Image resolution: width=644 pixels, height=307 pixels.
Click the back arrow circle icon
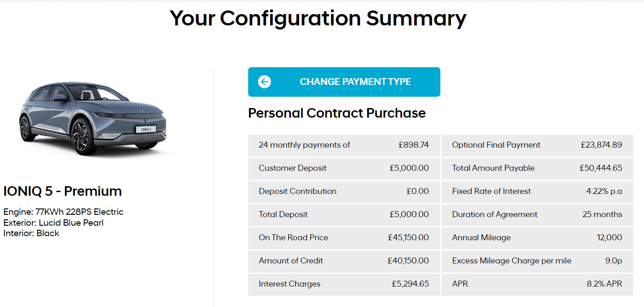(x=265, y=82)
